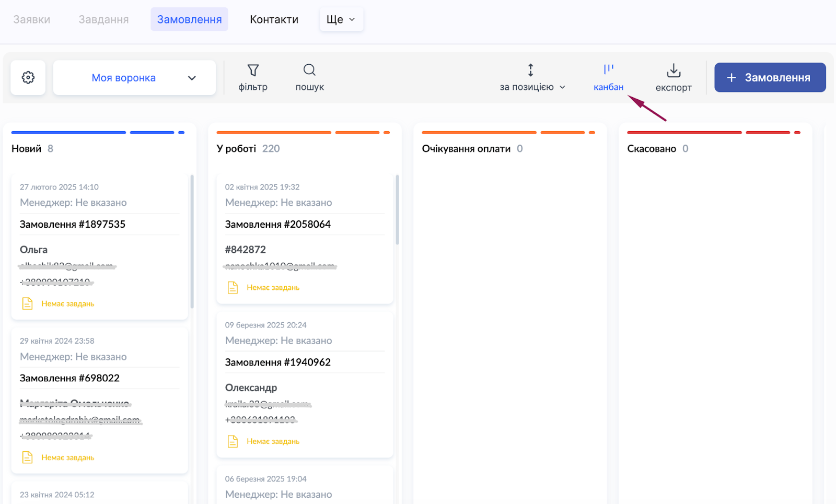Click customer name 'Олександр'

point(251,388)
